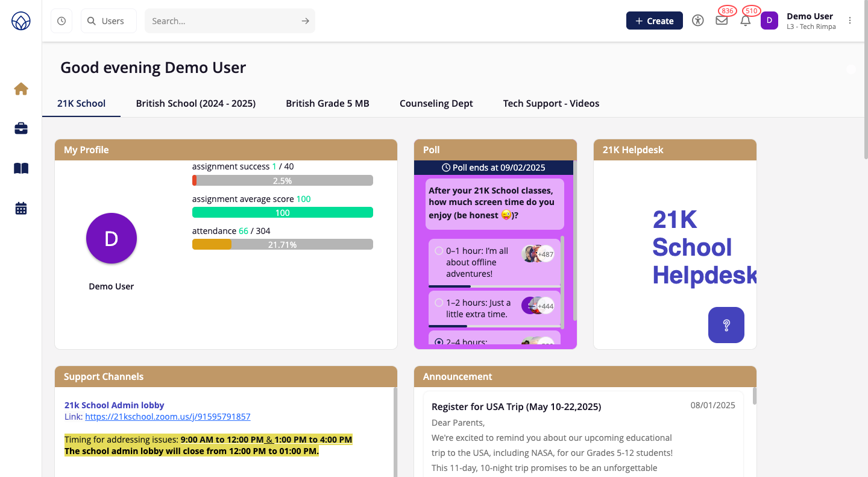Screen dimensions: 868x477
Task: Click the briefcase icon in sidebar
Action: point(21,128)
